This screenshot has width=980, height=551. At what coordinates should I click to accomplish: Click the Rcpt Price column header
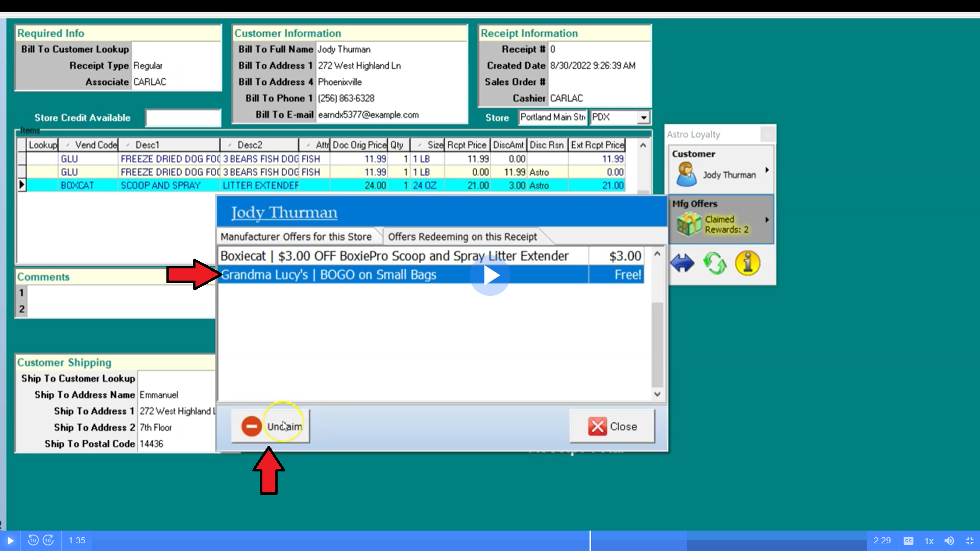click(x=467, y=145)
